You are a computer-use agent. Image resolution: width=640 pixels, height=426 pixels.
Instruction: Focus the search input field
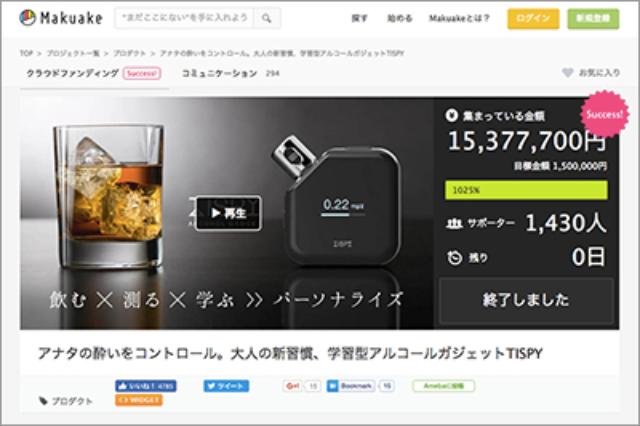coord(184,18)
